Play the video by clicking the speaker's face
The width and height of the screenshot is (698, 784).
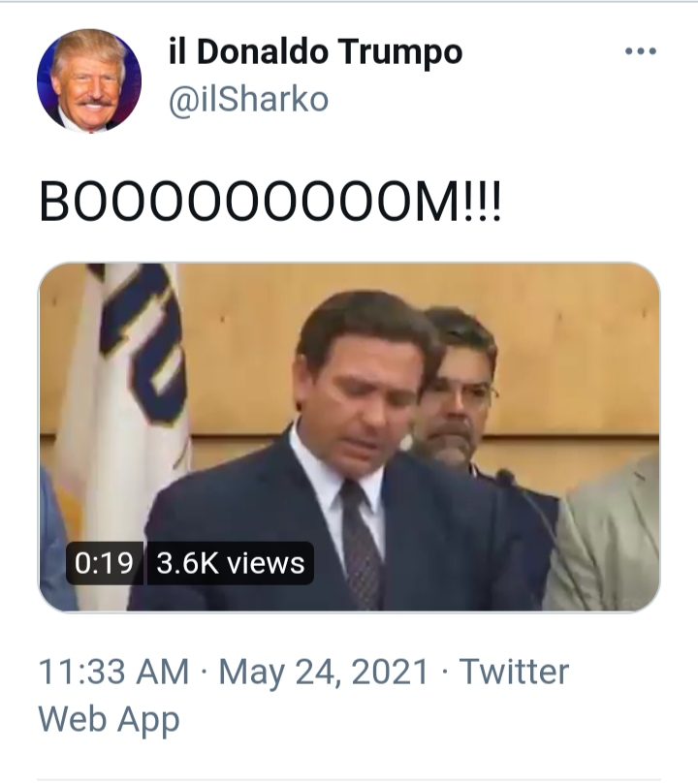pos(359,378)
